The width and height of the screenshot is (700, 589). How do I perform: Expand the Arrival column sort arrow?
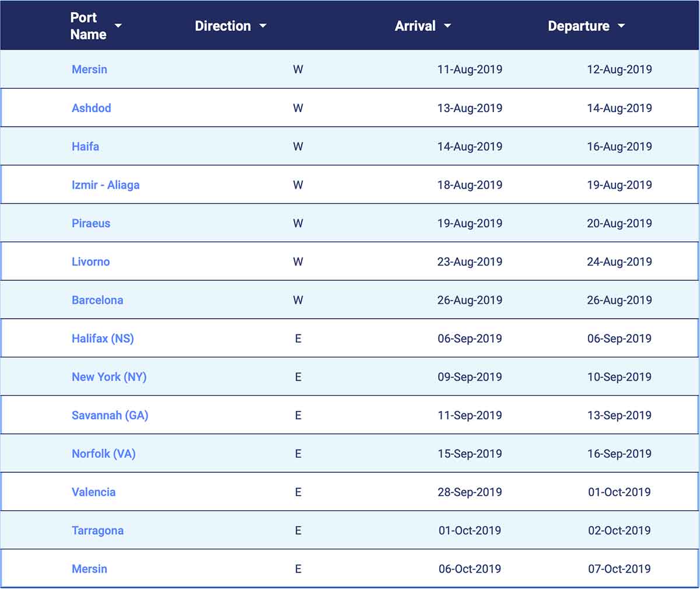pos(447,26)
